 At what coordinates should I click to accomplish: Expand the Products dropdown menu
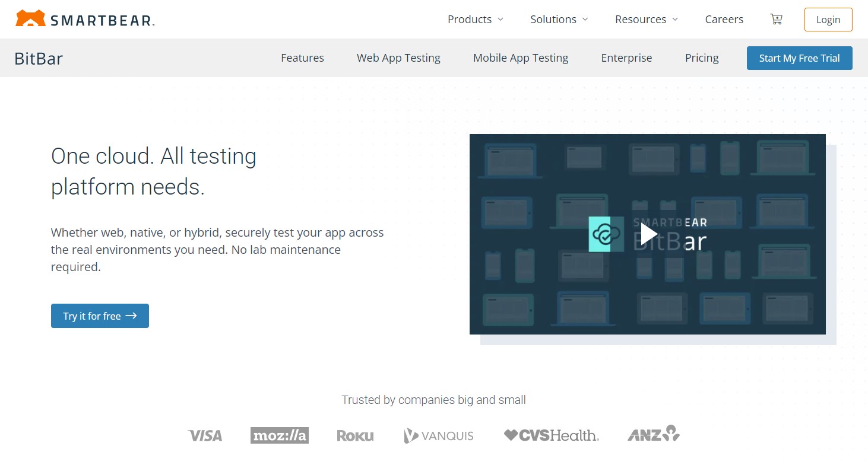coord(476,20)
